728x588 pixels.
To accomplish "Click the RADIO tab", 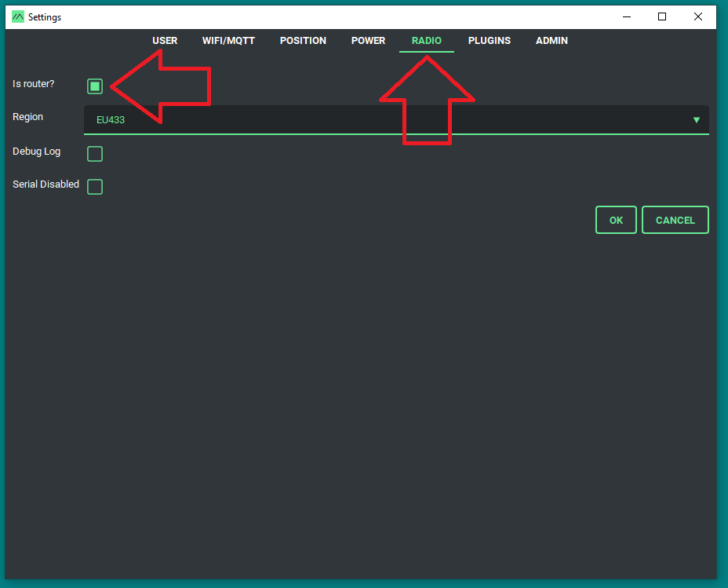I will (426, 41).
